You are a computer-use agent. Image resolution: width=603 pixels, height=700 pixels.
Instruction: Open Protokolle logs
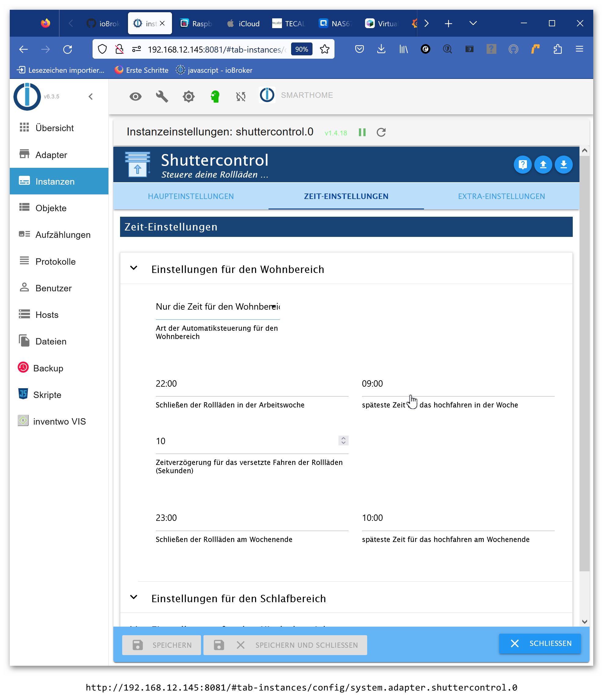click(x=59, y=261)
